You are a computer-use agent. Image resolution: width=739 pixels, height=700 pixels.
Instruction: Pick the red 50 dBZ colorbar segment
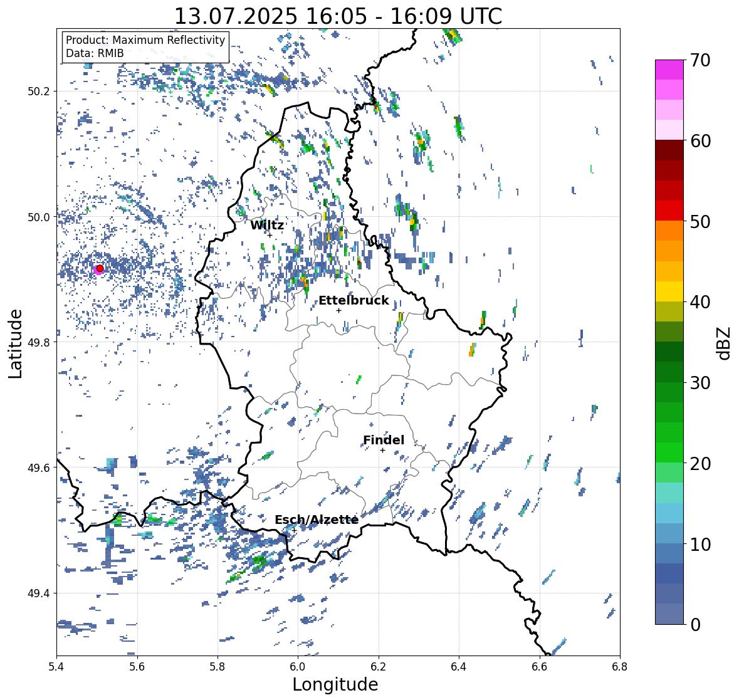(669, 211)
